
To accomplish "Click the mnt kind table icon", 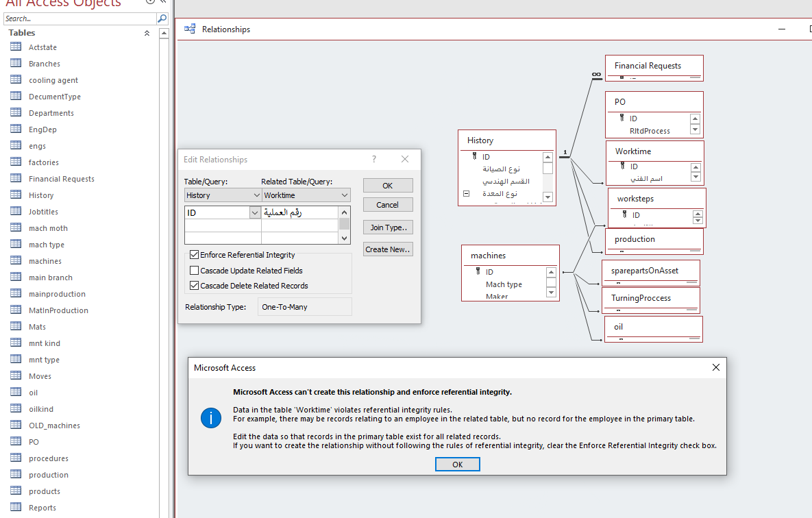I will click(16, 343).
